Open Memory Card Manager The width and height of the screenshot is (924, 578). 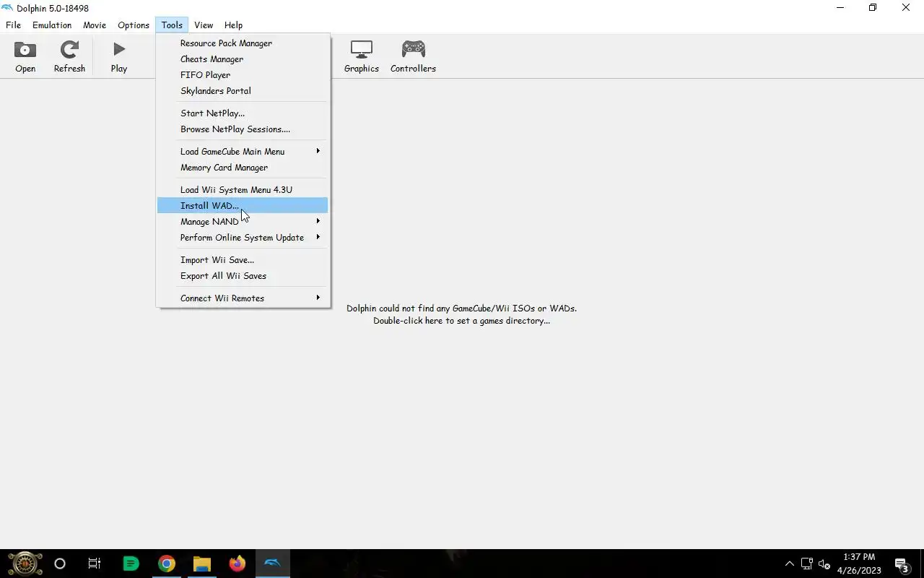[243, 168]
